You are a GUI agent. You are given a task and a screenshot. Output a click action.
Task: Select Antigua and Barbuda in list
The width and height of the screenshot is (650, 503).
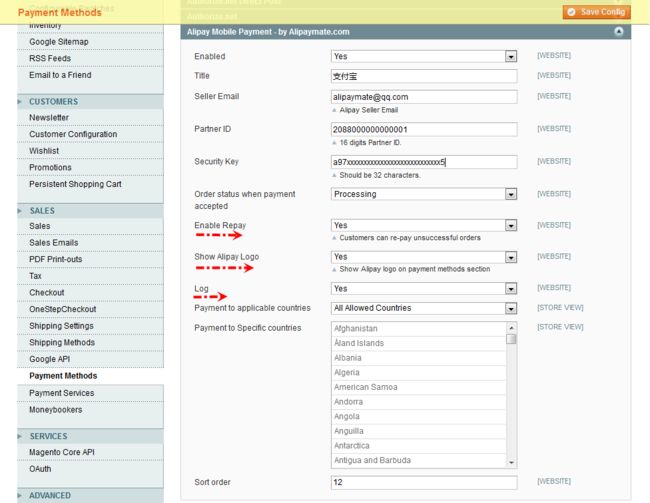pos(419,460)
